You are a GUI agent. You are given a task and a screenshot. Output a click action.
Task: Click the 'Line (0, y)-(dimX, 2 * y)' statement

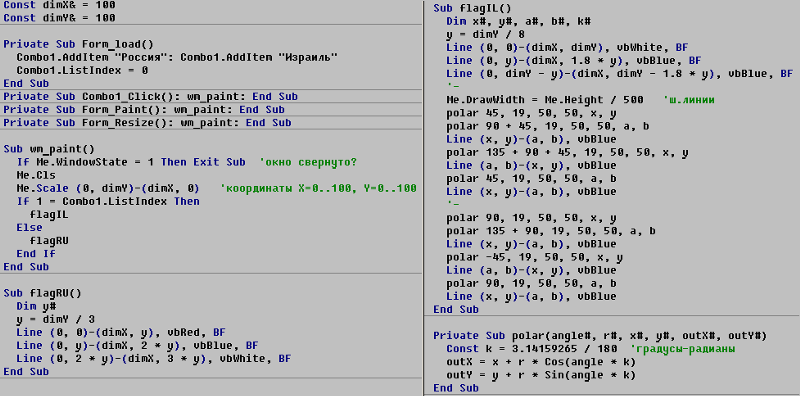pyautogui.click(x=137, y=345)
